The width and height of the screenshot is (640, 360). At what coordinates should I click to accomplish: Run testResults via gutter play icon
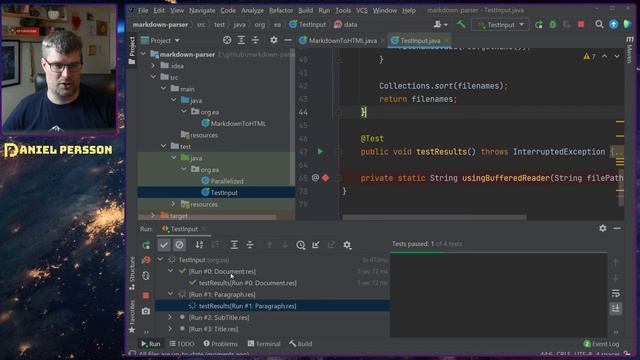(x=320, y=152)
